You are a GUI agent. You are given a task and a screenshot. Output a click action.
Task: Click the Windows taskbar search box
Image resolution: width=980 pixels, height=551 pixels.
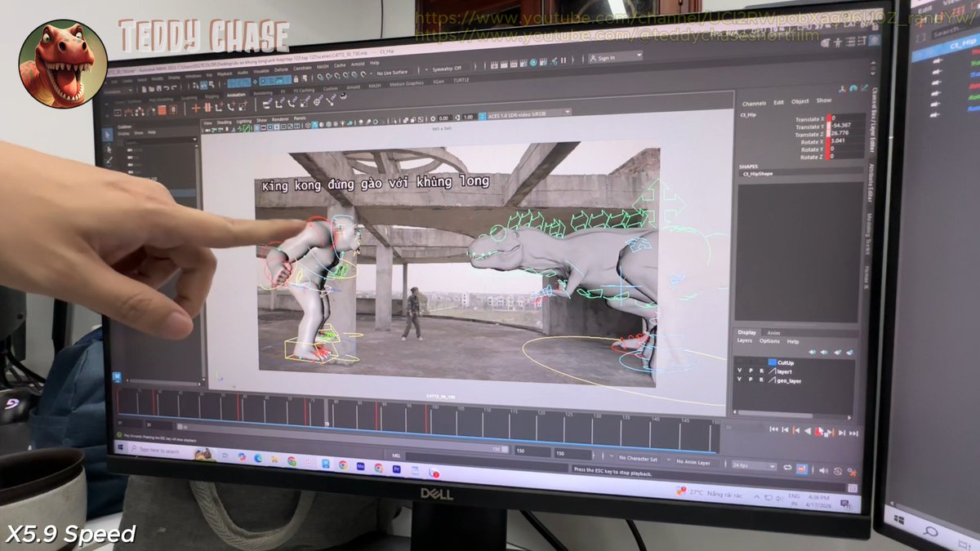tap(160, 450)
